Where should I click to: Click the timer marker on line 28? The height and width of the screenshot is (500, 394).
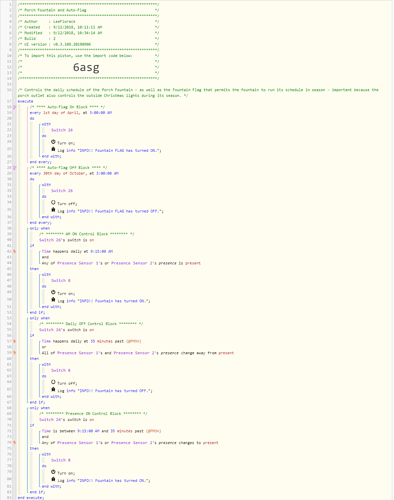[x=14, y=168]
